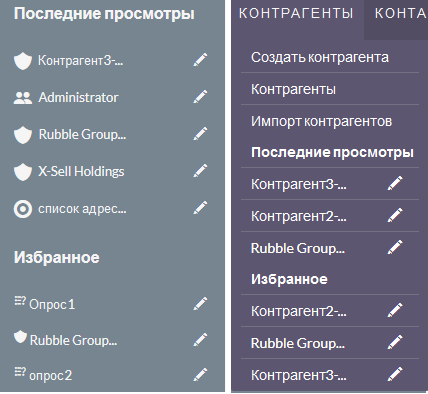Image resolution: width=428 pixels, height=394 pixels.
Task: Edit Опрос1 favorite using pencil icon
Action: click(x=200, y=304)
